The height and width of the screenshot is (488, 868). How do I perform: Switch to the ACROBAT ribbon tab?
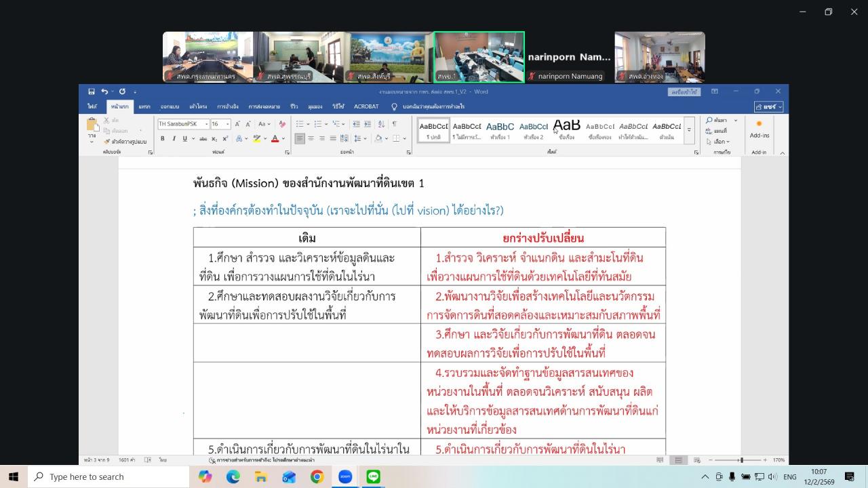coord(366,106)
